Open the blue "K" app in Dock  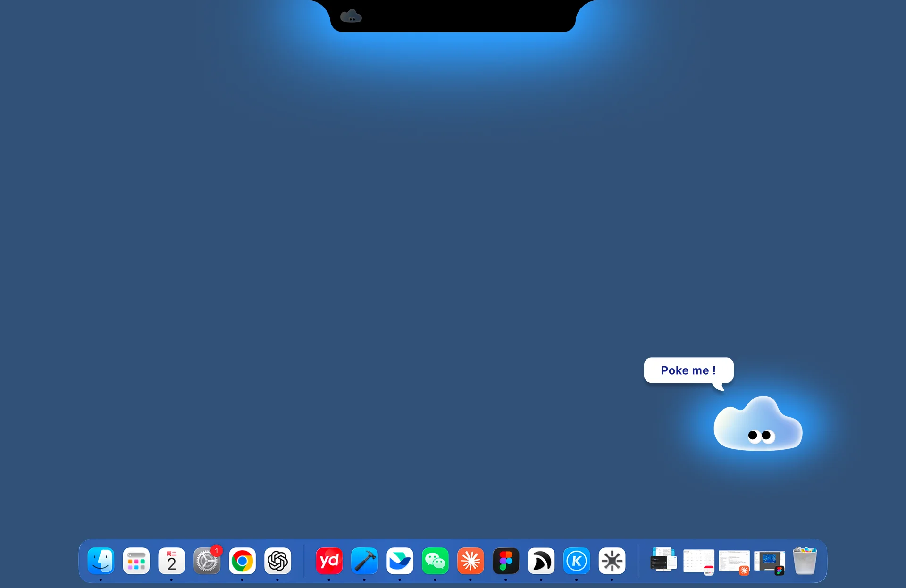(577, 561)
